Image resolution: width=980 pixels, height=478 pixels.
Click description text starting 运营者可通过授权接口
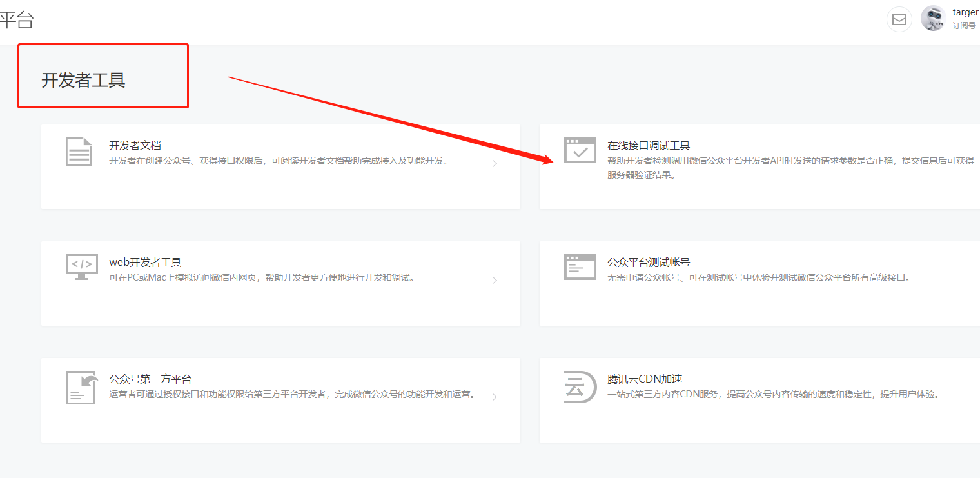[x=292, y=395]
